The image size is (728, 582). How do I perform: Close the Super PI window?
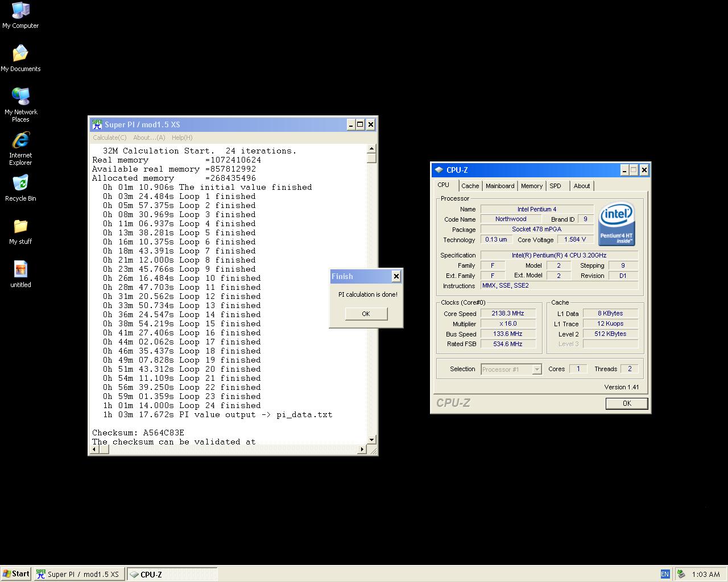coord(371,124)
